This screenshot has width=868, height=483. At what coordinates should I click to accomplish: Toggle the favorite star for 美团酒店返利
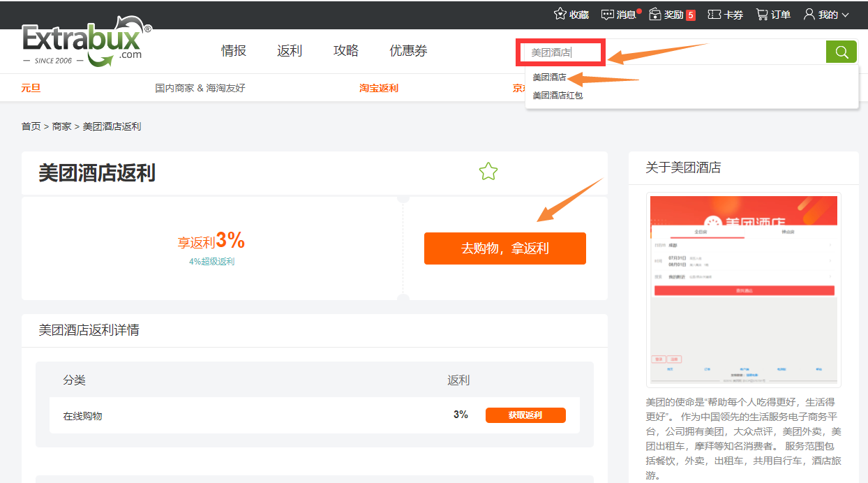click(x=488, y=171)
